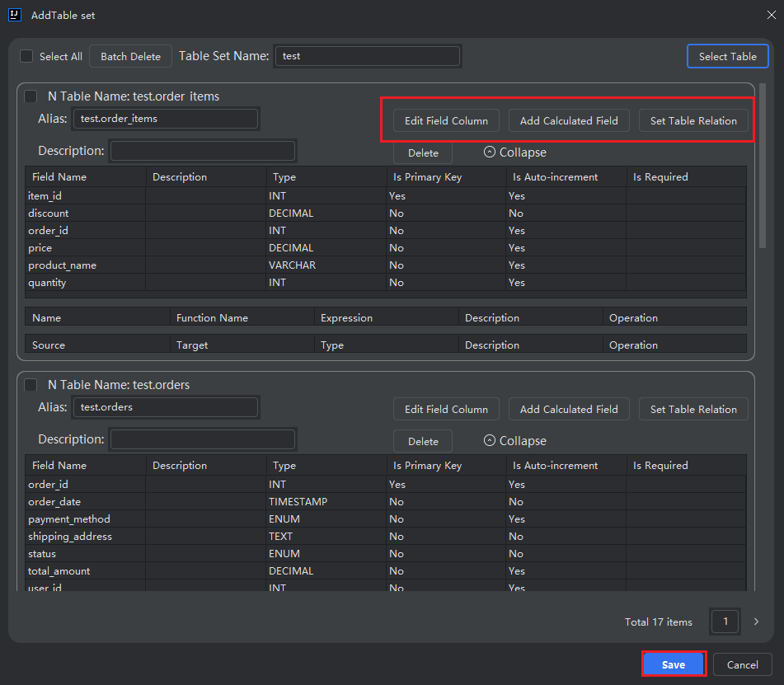Image resolution: width=784 pixels, height=685 pixels.
Task: Tick the Select All checkbox
Action: pyautogui.click(x=26, y=56)
